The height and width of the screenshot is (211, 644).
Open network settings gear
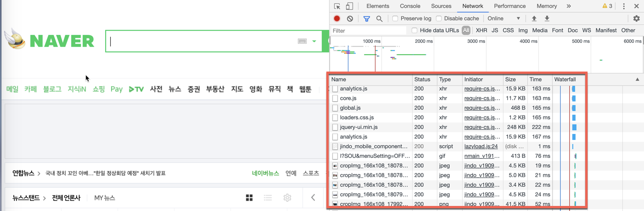[636, 18]
